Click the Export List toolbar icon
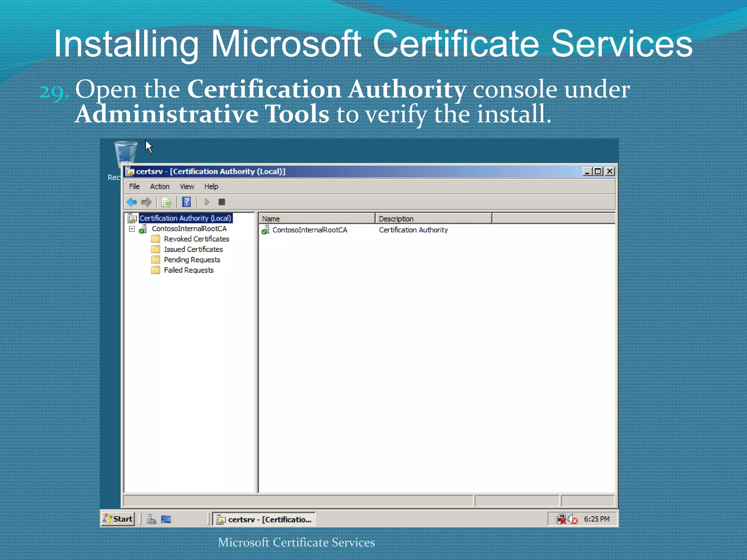Viewport: 747px width, 560px height. (x=167, y=202)
